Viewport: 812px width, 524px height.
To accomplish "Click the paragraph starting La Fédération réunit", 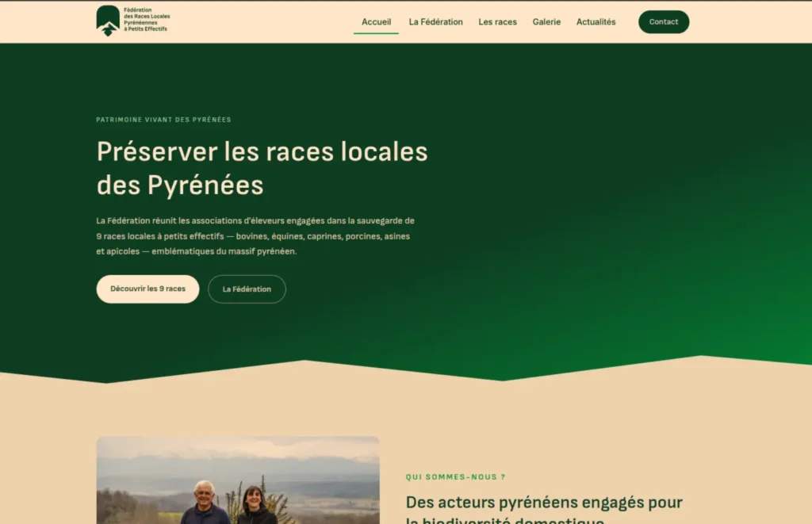I will point(255,236).
